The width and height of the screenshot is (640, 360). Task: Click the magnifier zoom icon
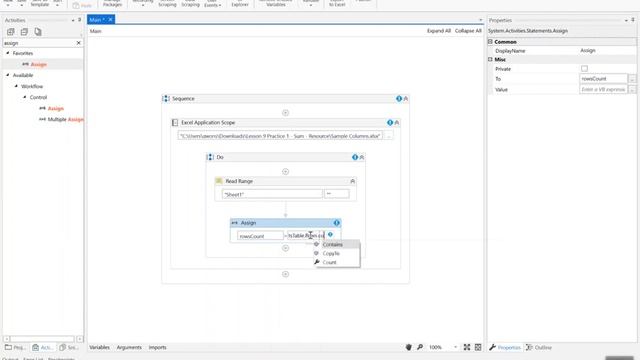420,347
